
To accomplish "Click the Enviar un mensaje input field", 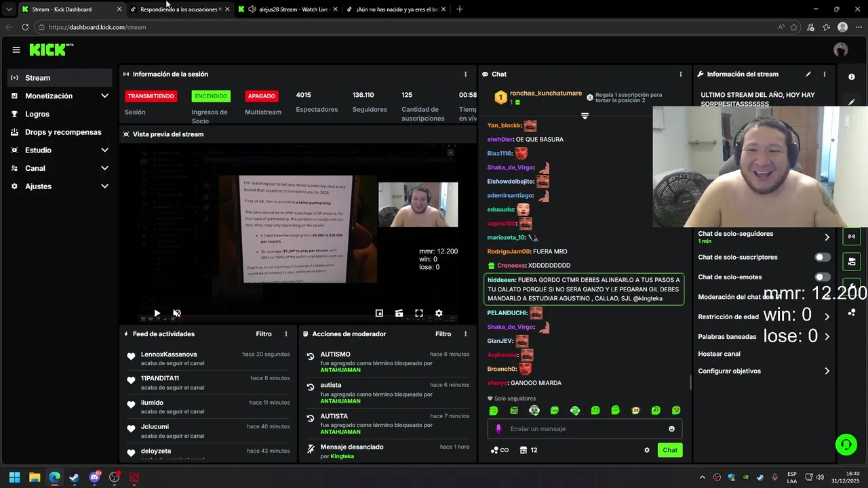I will pos(585,428).
